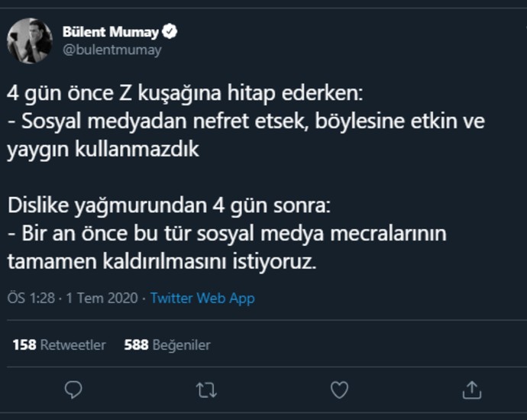Click the Twitter Web App source link

(x=202, y=299)
